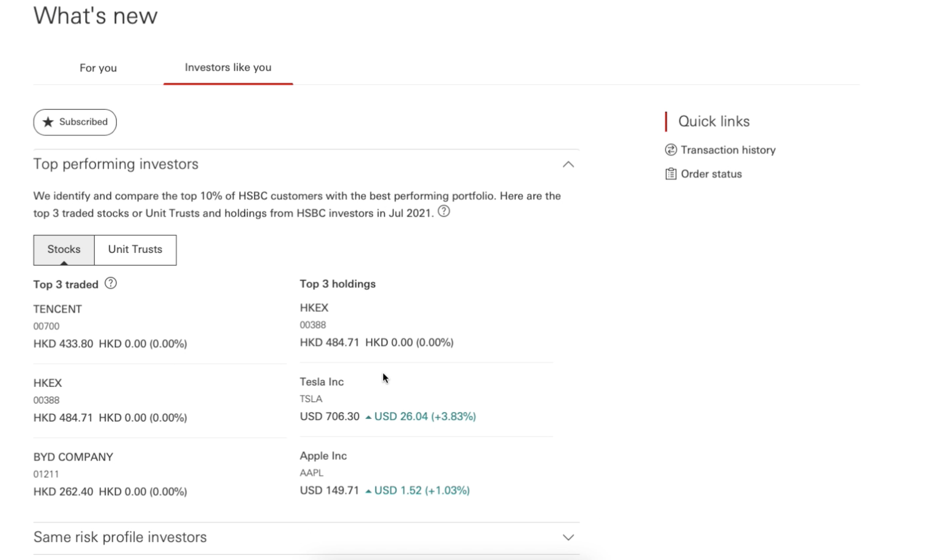
Task: Select the Investors like you tab
Action: click(228, 67)
